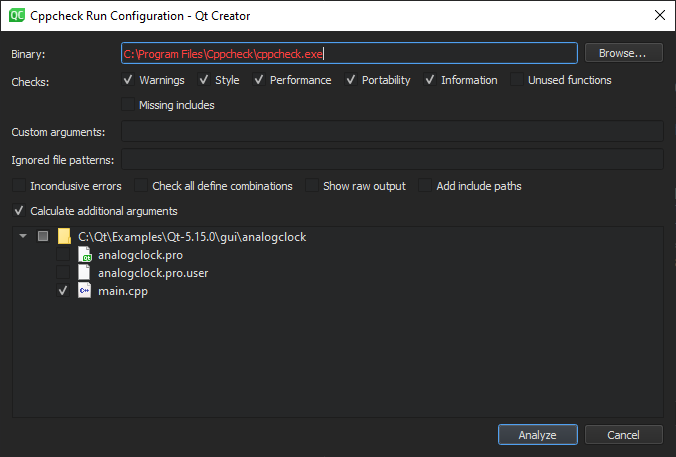Disable Calculate additional arguments
Viewport: 676px width, 457px height.
coord(19,211)
